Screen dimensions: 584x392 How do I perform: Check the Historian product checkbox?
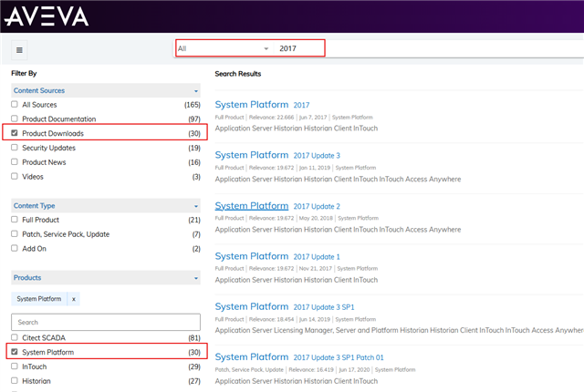(15, 380)
